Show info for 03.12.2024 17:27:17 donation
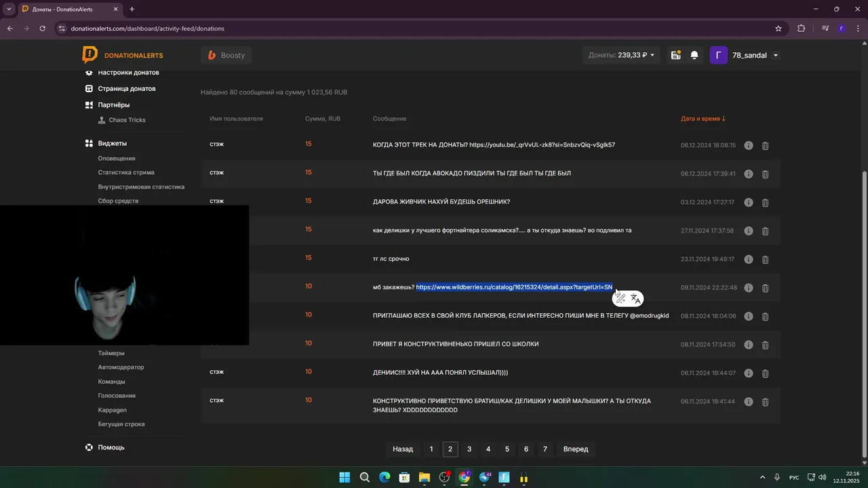 pyautogui.click(x=749, y=203)
